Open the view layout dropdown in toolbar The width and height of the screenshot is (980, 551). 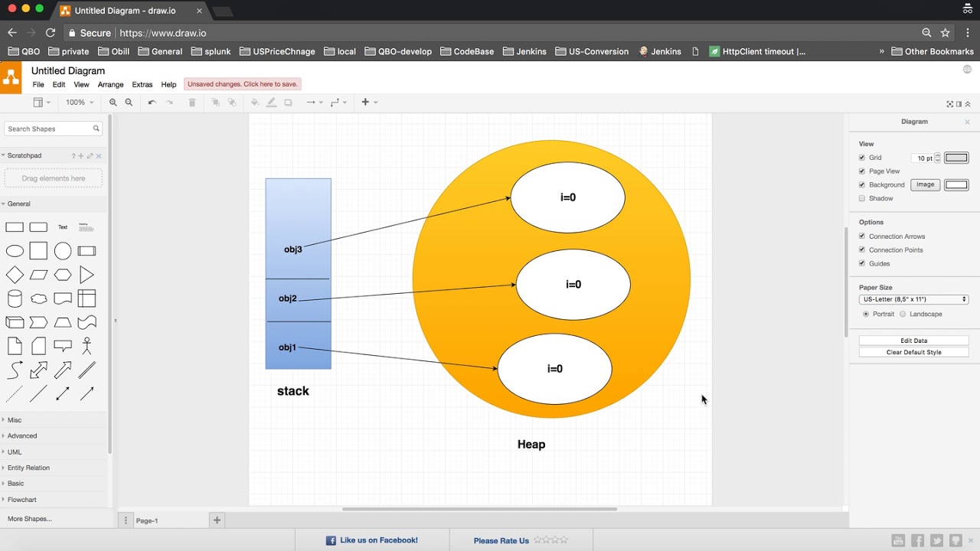[41, 103]
